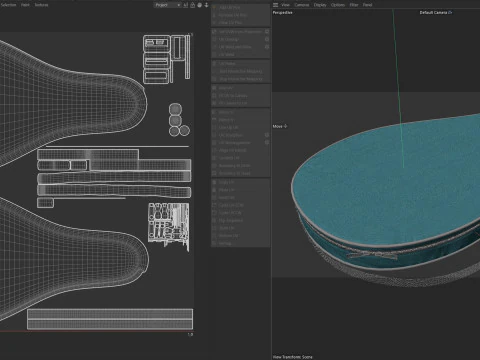
Task: Run the Restore UV command
Action: 240,236
